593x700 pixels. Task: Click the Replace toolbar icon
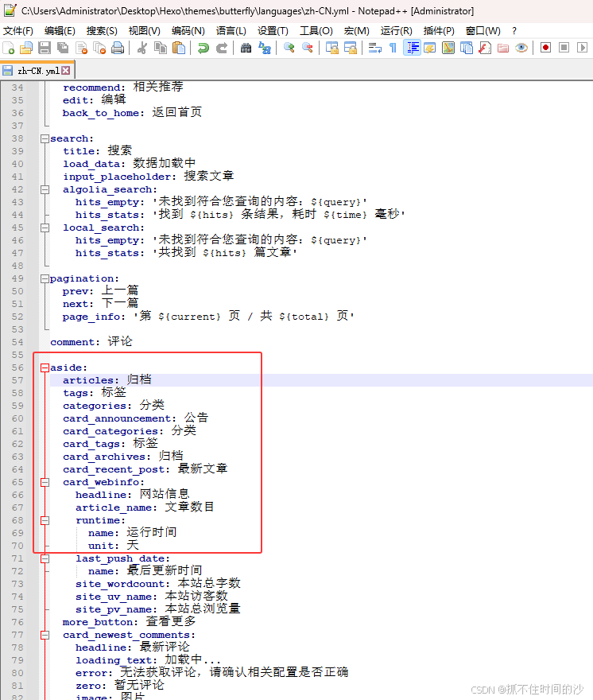265,48
